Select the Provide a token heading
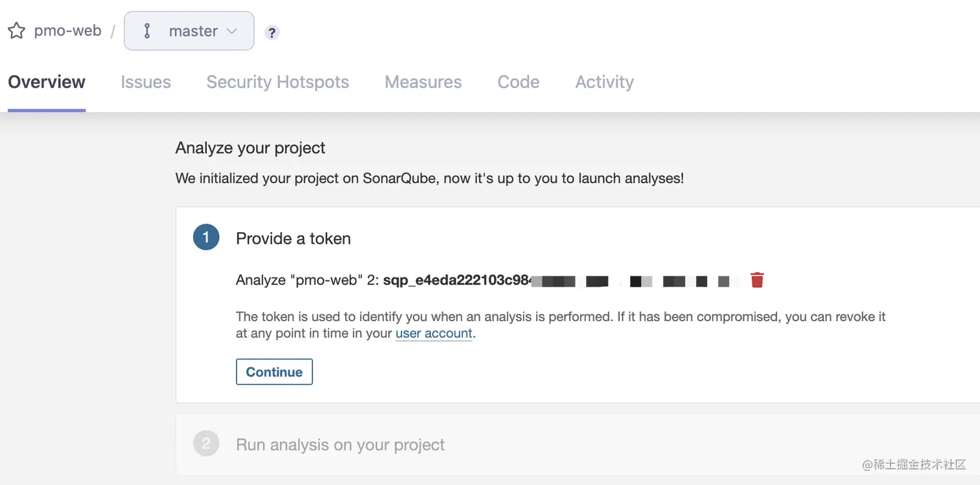 294,239
